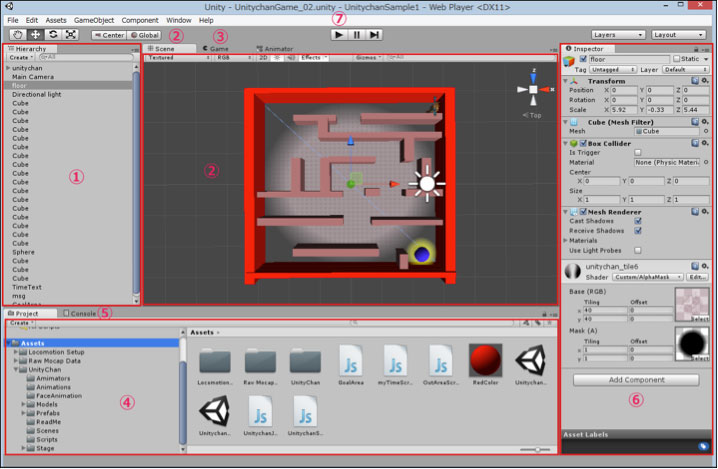The image size is (718, 469).
Task: Toggle the Is Trigger checkbox
Action: tap(637, 153)
